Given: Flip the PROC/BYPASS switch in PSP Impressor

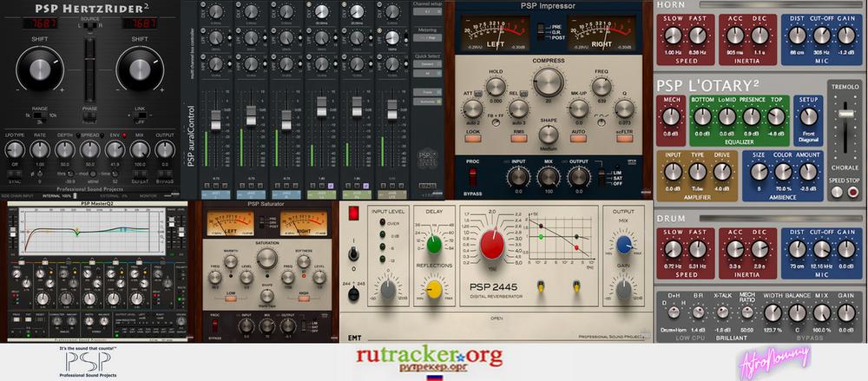Looking at the screenshot, I should [473, 177].
